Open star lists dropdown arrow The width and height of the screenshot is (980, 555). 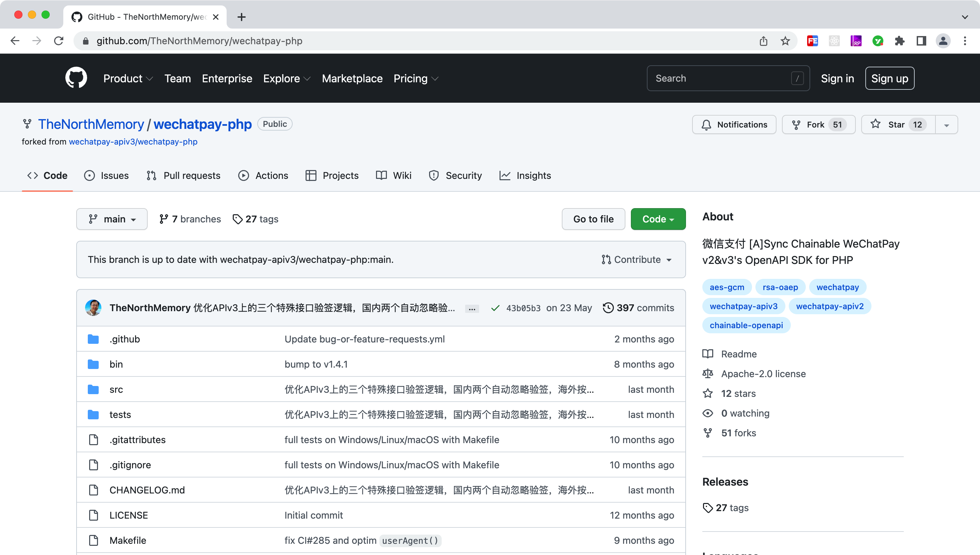946,125
